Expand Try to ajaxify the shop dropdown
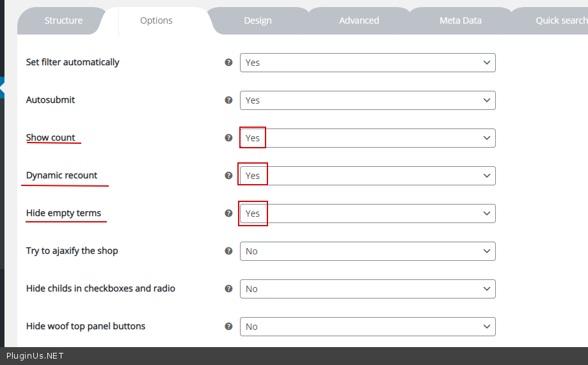Viewport: 588px width, 365px height. pos(367,251)
